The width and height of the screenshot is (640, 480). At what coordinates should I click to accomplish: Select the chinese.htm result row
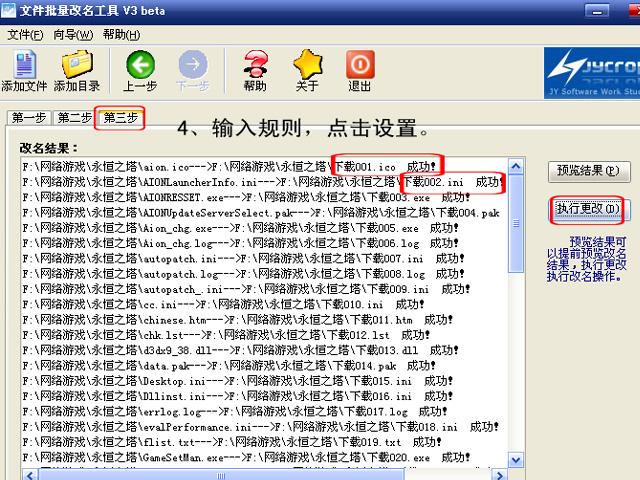point(238,320)
